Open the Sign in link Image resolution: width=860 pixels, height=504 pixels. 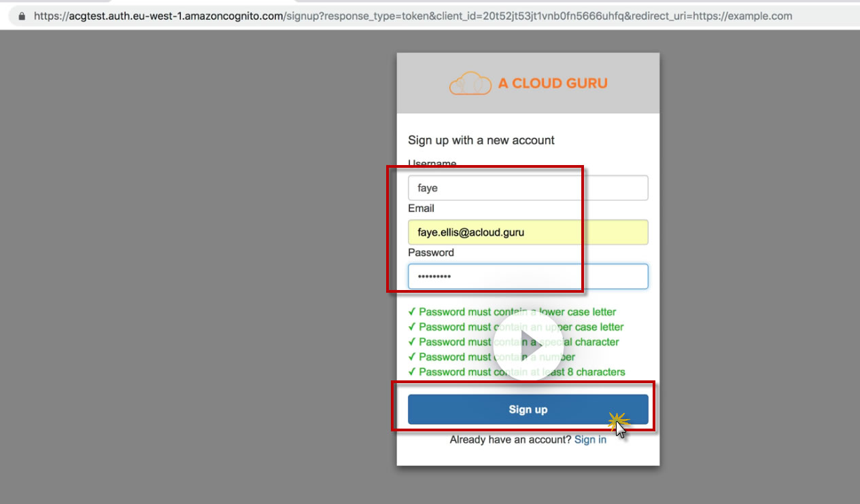pos(590,439)
